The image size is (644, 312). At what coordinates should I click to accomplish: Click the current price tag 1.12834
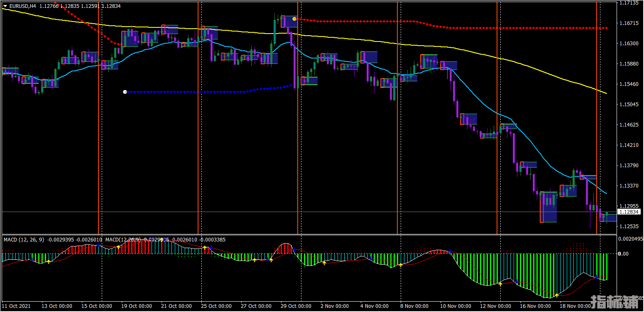pos(629,212)
